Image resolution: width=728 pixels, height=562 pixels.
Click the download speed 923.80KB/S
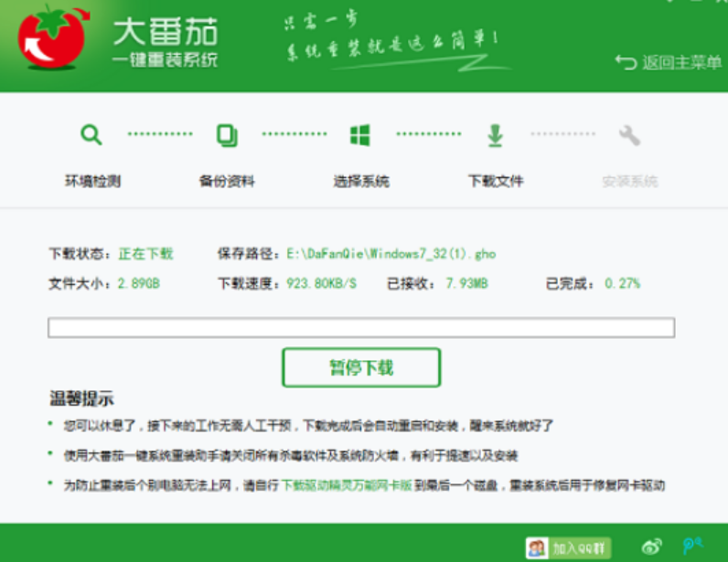(x=321, y=283)
